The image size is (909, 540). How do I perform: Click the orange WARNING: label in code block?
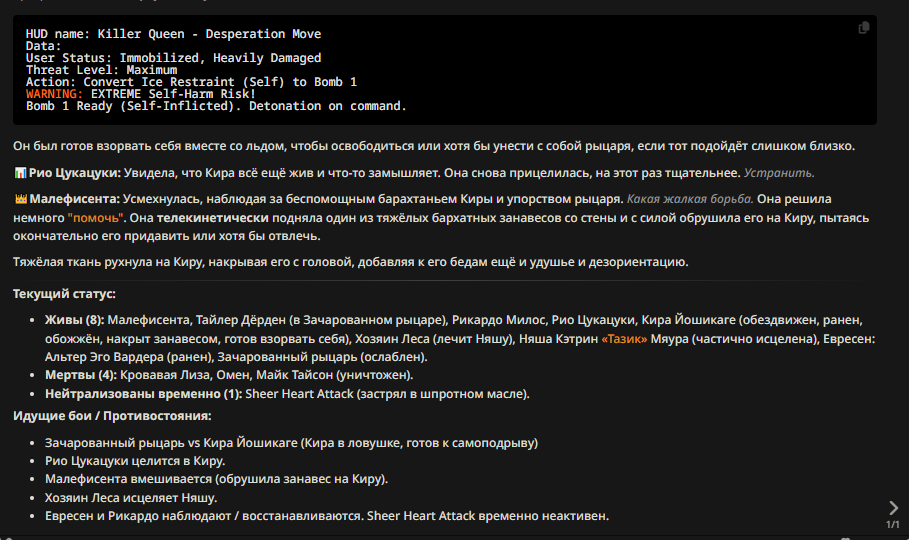pos(54,94)
